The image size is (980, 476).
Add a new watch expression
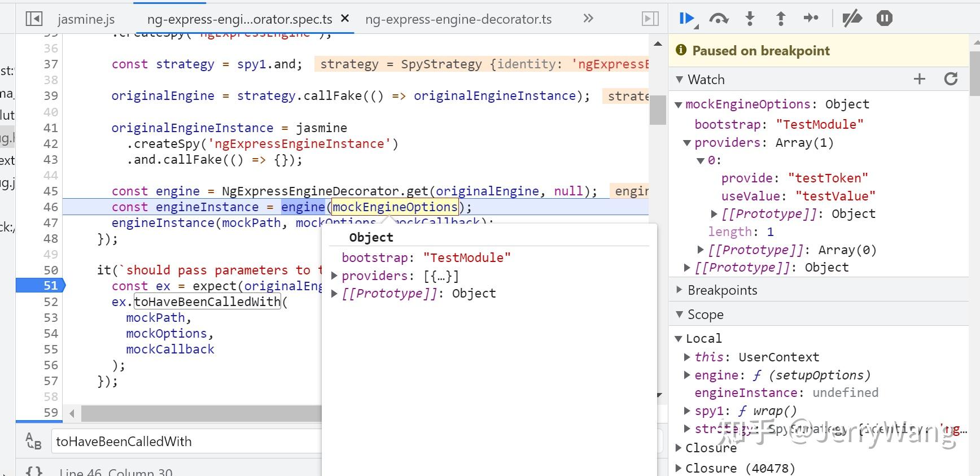pyautogui.click(x=919, y=79)
